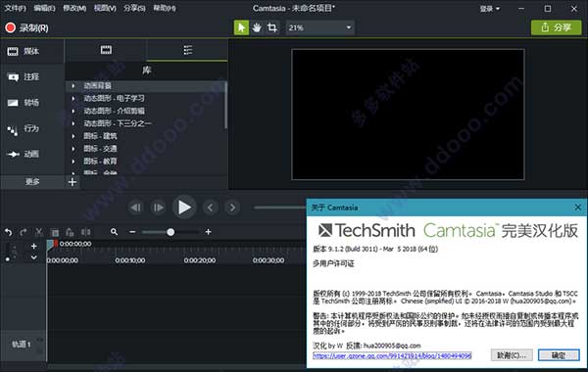Click the 确定 button in About dialog
Screen dimensions: 588x372
(559, 355)
